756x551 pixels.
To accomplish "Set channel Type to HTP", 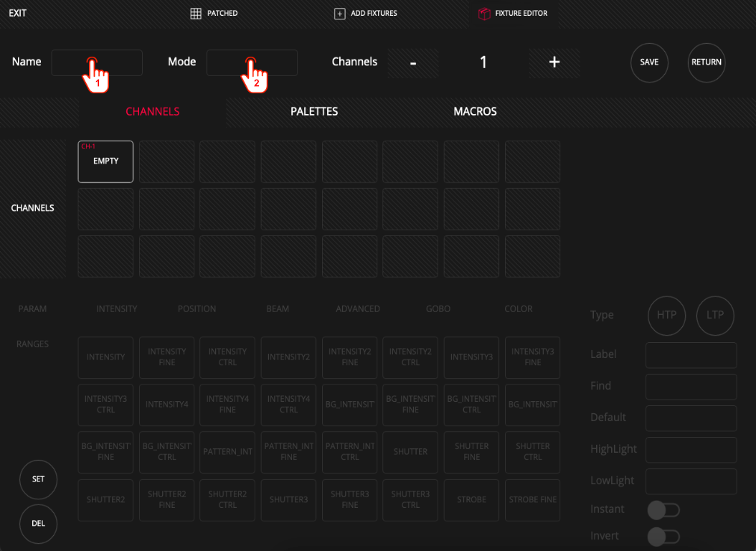I will click(666, 315).
